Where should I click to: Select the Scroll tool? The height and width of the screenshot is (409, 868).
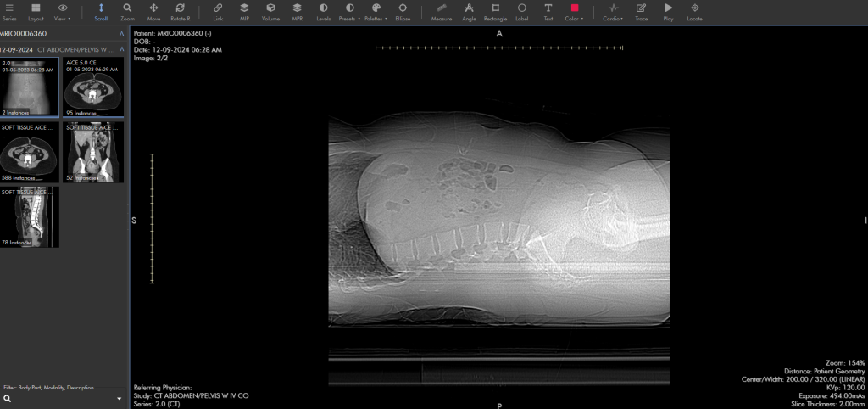point(101,12)
